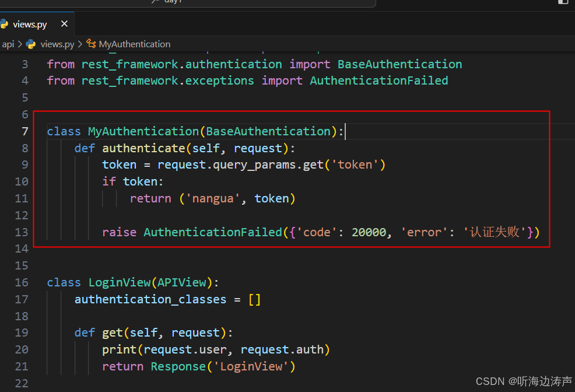Click the Python file icon in the breadcrumb bar
This screenshot has height=392, width=575.
[30, 44]
